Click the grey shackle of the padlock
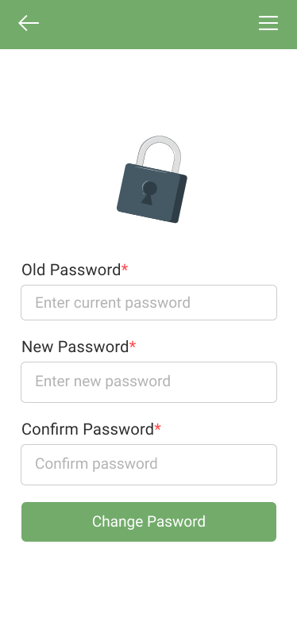This screenshot has width=297, height=644. click(159, 153)
